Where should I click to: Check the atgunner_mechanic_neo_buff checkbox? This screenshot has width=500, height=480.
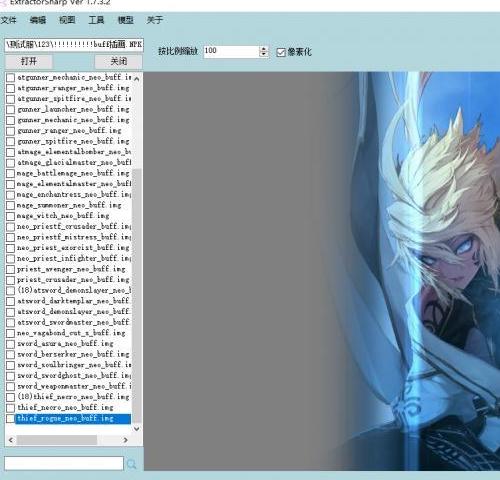[x=11, y=78]
